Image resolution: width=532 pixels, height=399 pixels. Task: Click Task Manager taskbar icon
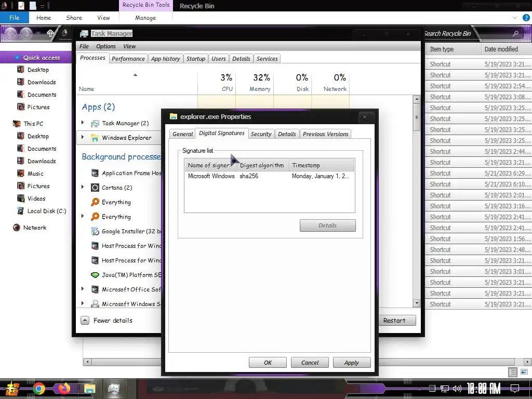(x=114, y=389)
